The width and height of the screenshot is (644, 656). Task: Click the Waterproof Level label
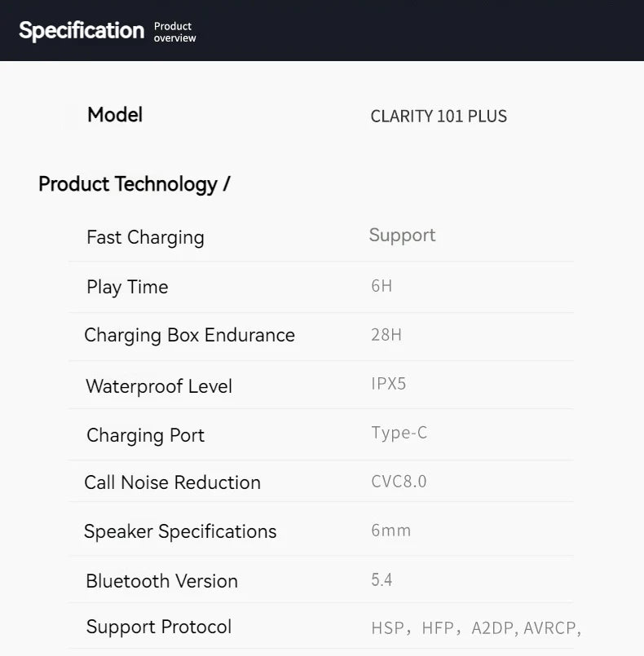pyautogui.click(x=159, y=386)
